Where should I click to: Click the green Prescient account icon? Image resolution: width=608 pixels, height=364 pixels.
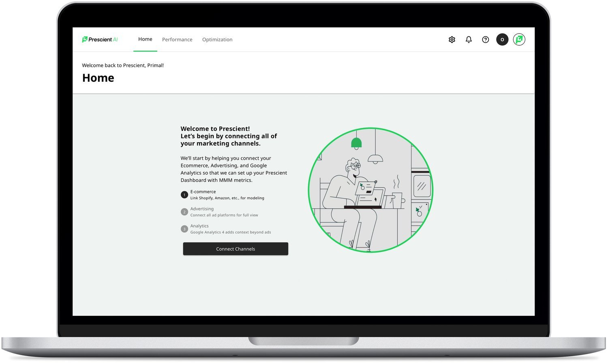[x=519, y=39]
